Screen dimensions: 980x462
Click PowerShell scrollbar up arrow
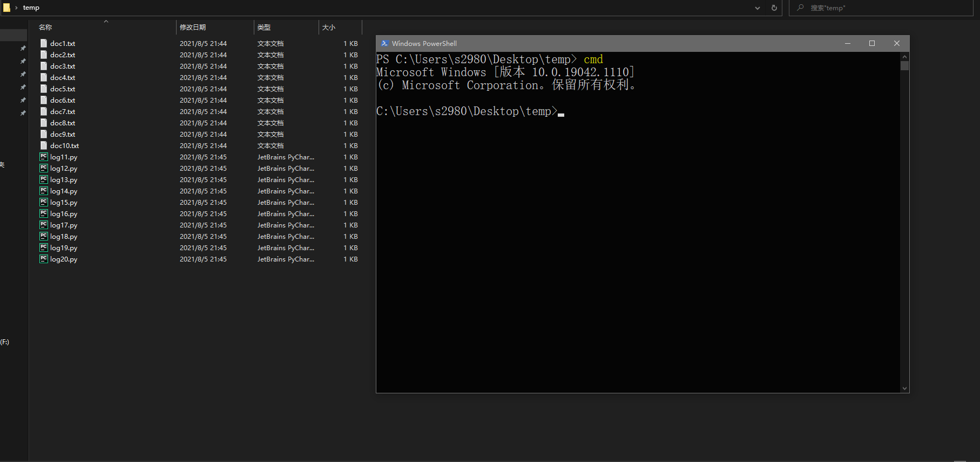[905, 56]
